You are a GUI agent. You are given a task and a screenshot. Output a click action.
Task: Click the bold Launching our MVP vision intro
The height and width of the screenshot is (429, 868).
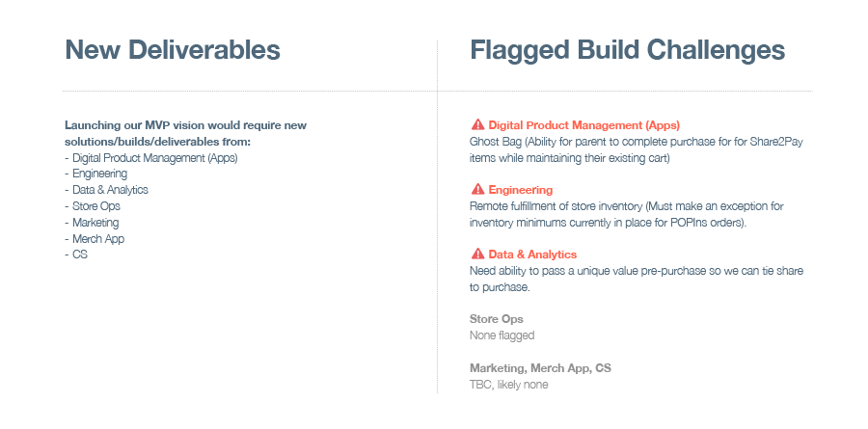pyautogui.click(x=185, y=133)
